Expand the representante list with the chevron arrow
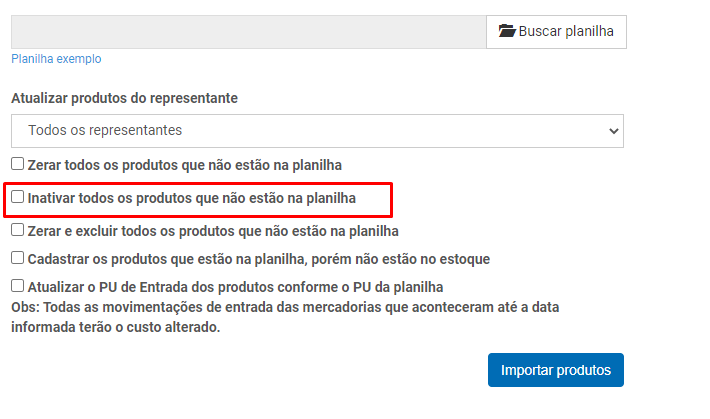 pyautogui.click(x=614, y=131)
